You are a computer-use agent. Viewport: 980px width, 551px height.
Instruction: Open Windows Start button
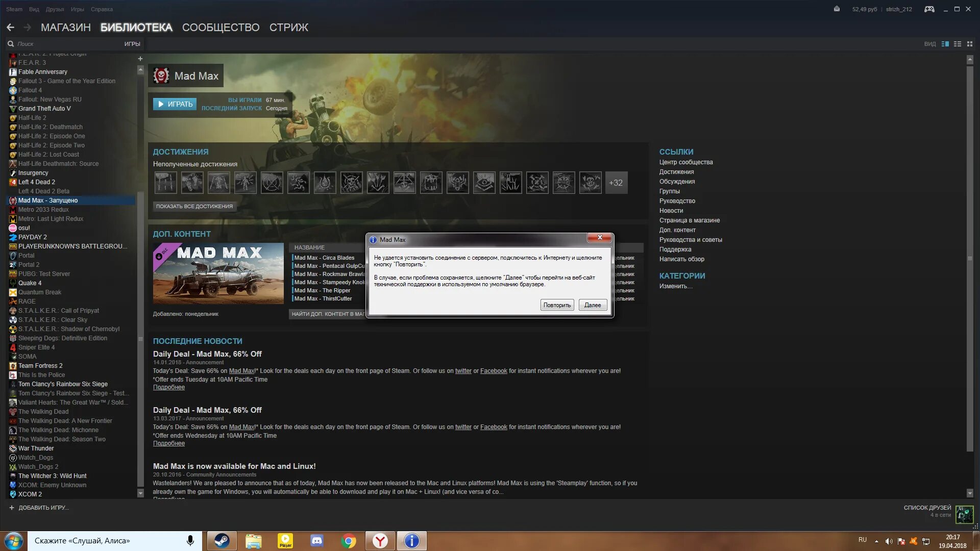click(13, 541)
